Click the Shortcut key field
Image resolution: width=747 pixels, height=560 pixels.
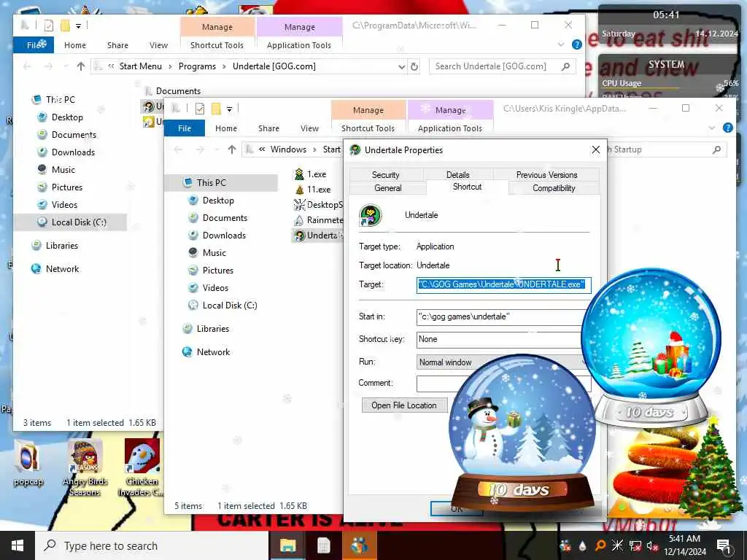click(500, 339)
